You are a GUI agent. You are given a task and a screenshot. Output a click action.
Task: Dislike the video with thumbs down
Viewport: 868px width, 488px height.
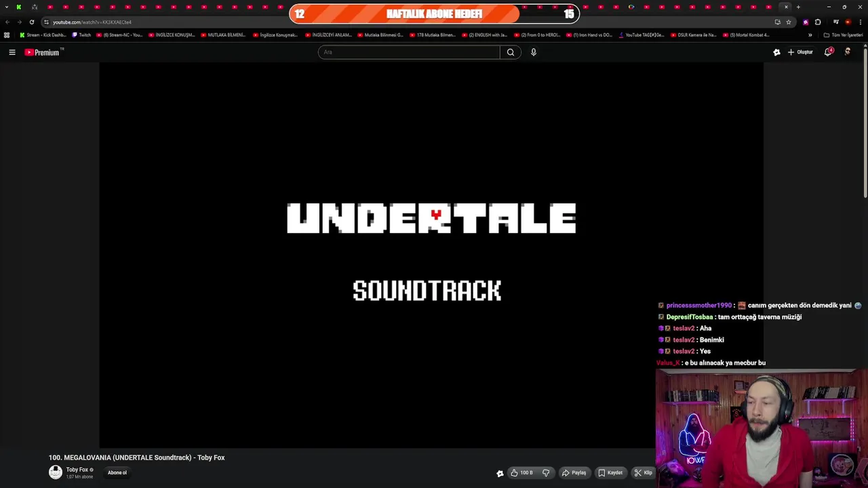point(546,473)
